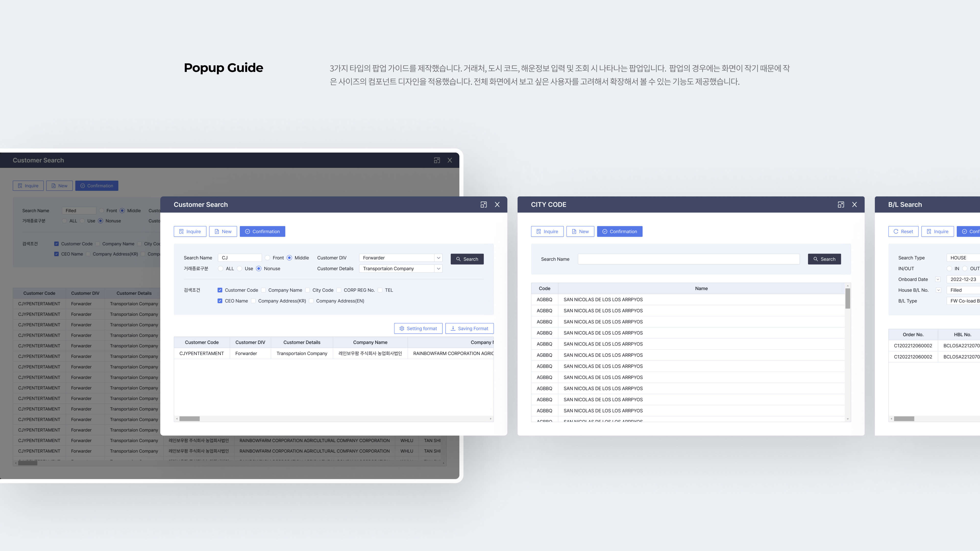Uncheck CEO Name in the front popup
Viewport: 980px width, 551px height.
point(220,301)
